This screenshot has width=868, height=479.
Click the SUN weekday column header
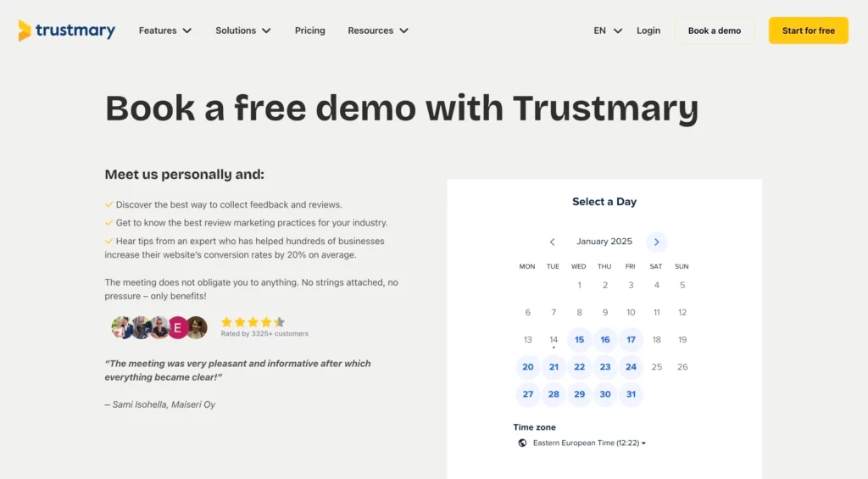coord(682,266)
